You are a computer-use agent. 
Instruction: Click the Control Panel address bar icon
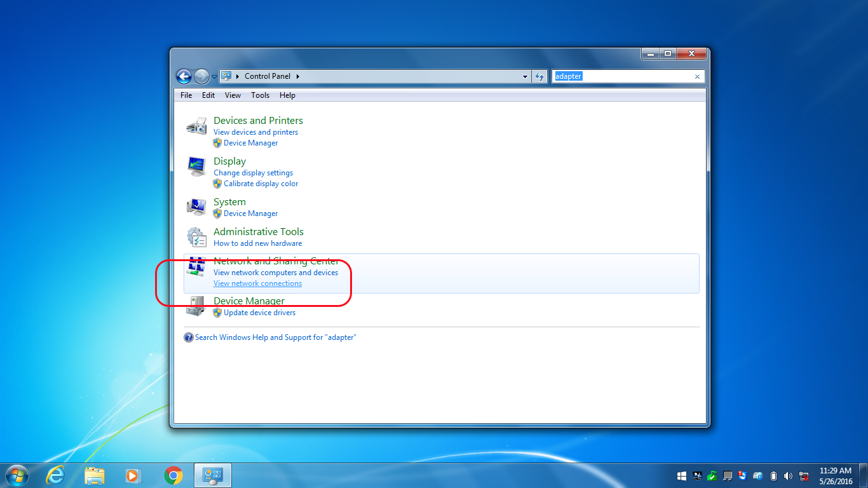click(x=226, y=76)
